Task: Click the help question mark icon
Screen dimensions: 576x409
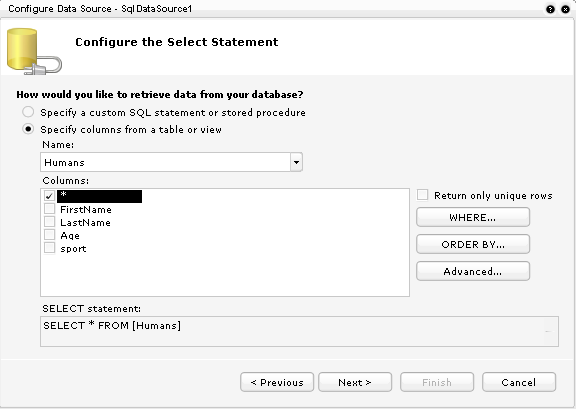Action: [x=550, y=9]
